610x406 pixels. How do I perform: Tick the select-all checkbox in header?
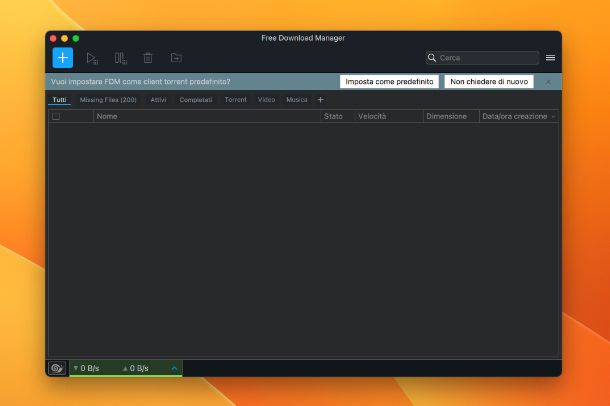pos(56,116)
